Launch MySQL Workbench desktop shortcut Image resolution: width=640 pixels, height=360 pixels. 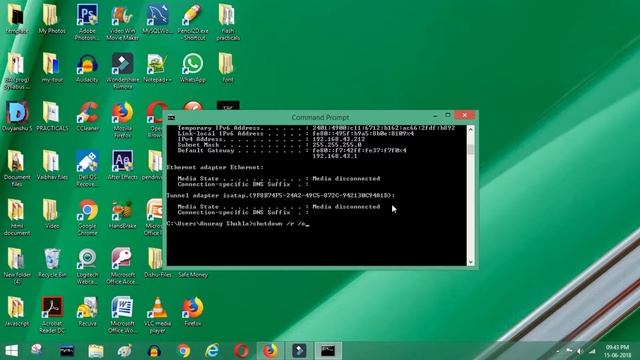pos(157,19)
